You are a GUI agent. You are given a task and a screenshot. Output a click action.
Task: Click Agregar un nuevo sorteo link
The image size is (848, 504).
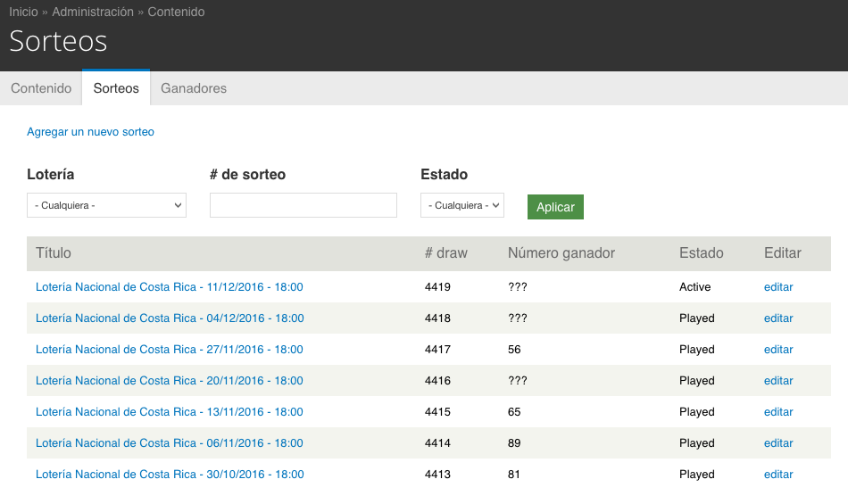click(x=90, y=132)
